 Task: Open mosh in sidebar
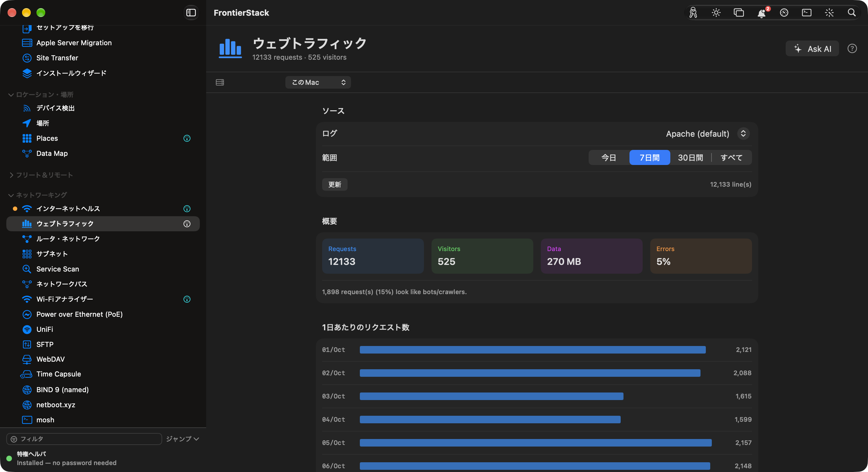coord(103,420)
